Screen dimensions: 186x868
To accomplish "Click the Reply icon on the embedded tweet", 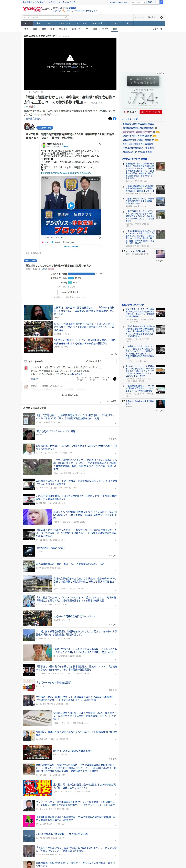I will pos(52,242).
